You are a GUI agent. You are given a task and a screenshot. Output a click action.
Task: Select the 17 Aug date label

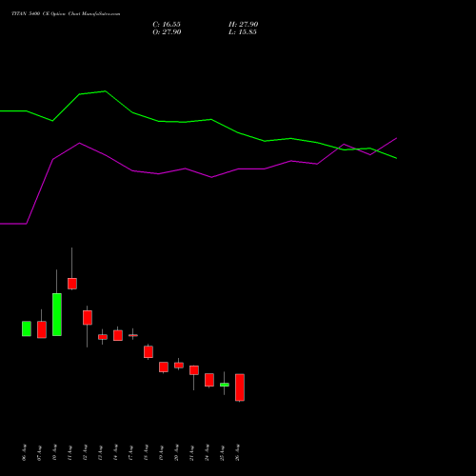pos(130,452)
